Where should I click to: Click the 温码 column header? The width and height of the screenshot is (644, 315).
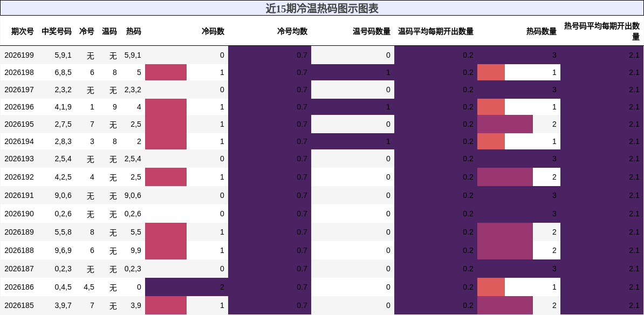pos(109,31)
